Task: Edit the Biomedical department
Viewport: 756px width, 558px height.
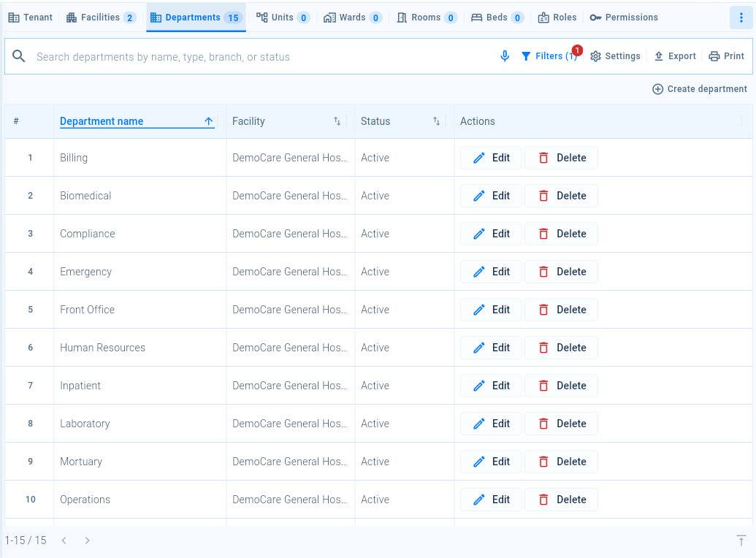Action: tap(491, 196)
